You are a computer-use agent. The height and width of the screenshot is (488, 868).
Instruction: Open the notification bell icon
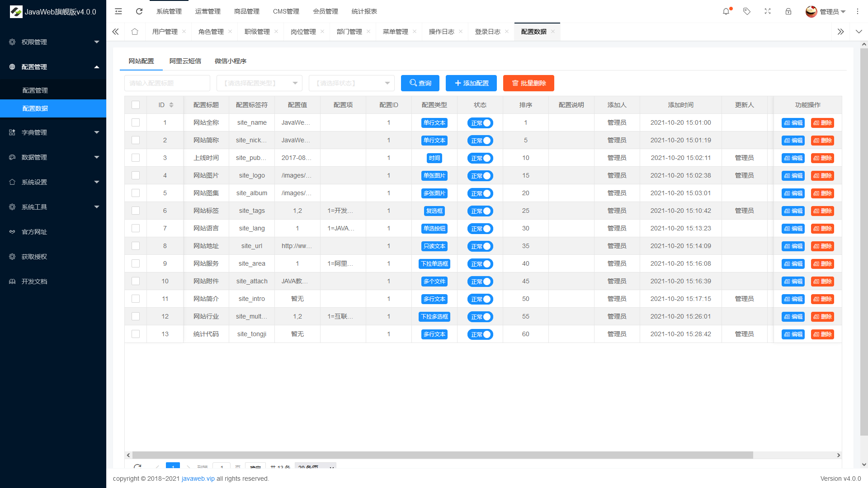726,11
